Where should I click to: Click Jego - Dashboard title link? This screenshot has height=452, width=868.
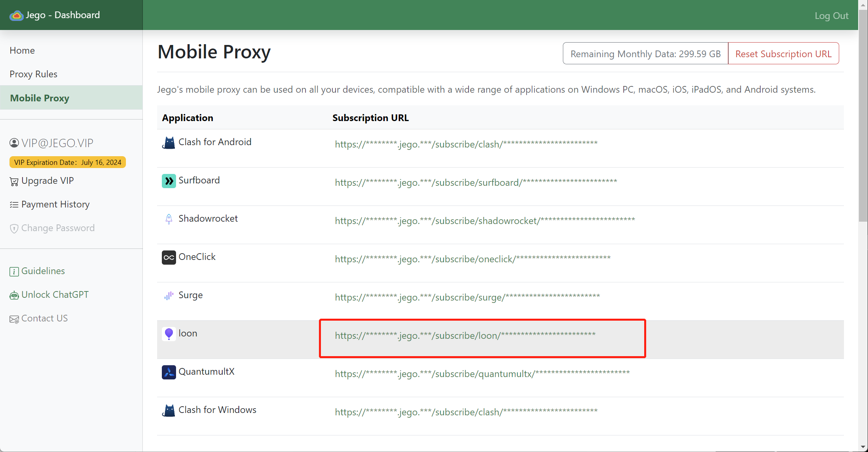(x=63, y=15)
